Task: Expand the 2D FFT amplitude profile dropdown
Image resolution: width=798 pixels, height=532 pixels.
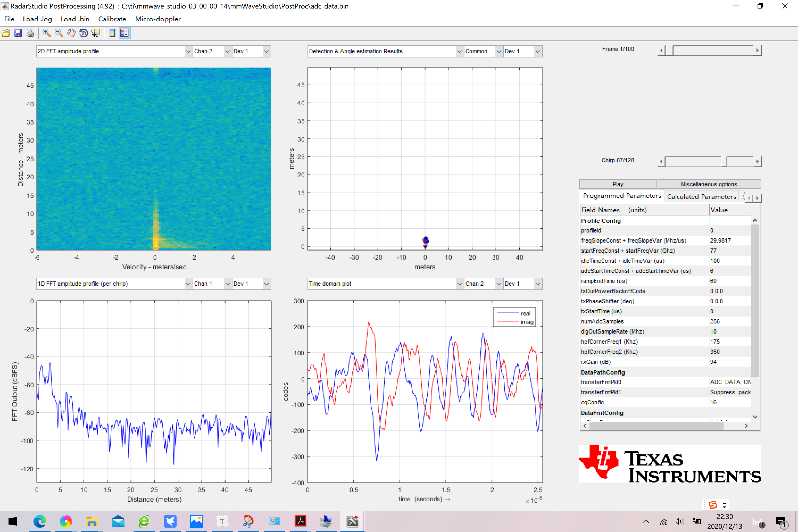Action: tap(188, 51)
